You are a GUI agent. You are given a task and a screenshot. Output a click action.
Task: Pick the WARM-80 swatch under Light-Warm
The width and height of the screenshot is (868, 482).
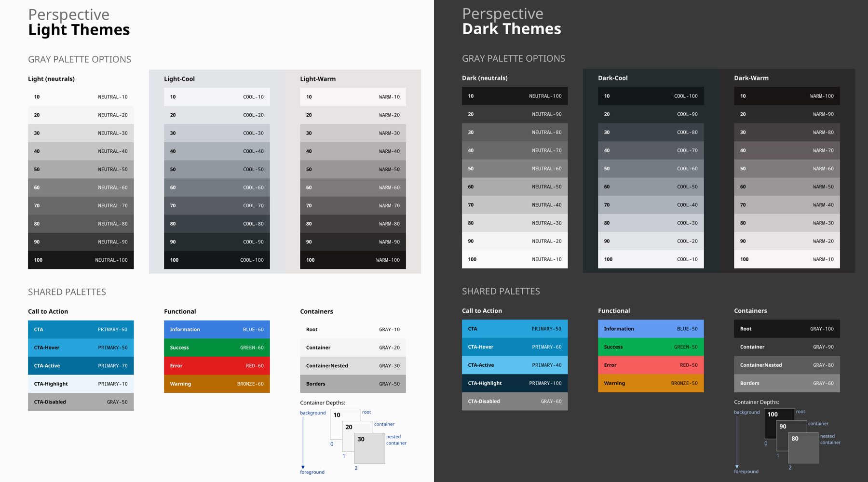pyautogui.click(x=353, y=224)
